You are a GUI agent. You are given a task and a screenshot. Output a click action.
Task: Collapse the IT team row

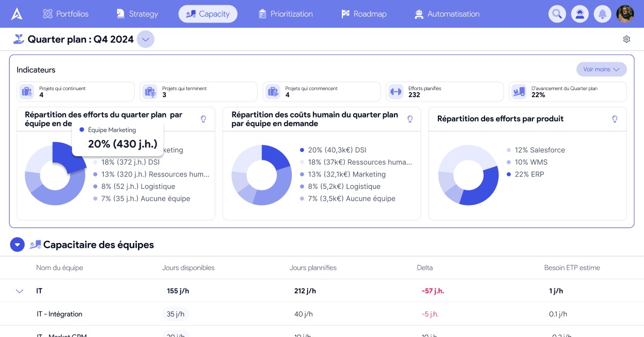20,291
